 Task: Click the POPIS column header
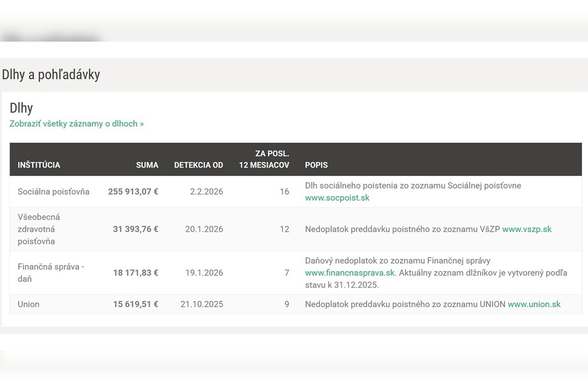(x=316, y=165)
